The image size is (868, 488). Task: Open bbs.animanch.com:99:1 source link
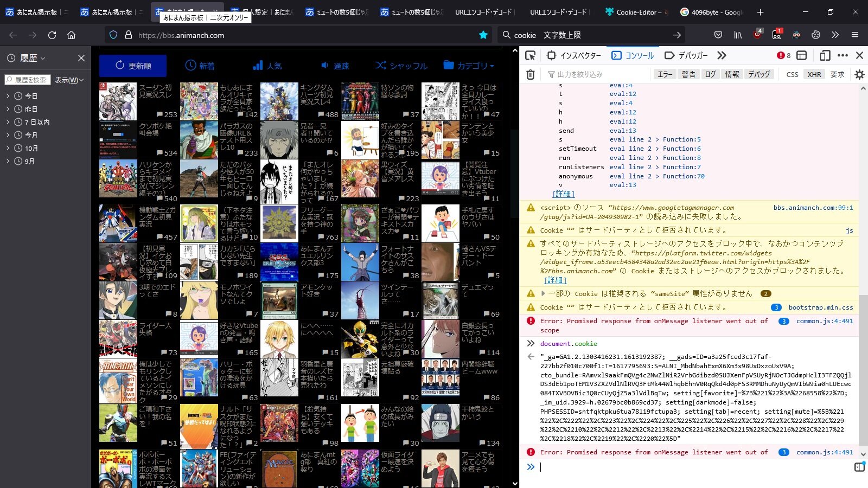pos(813,208)
